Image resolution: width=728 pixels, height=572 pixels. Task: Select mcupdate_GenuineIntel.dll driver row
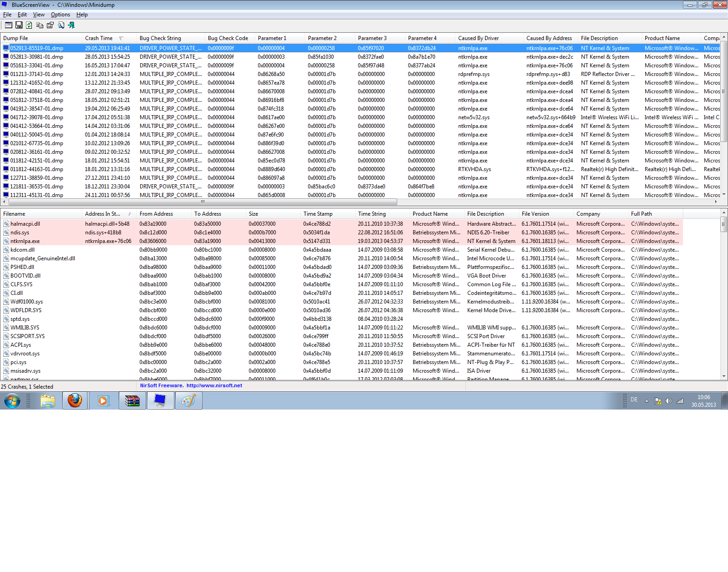pyautogui.click(x=341, y=258)
